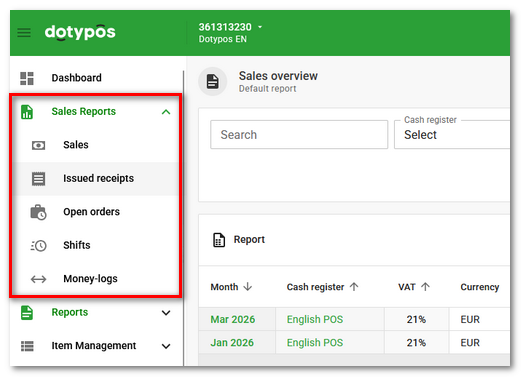Open English POS link in Mar 2026 row
The height and width of the screenshot is (377, 521).
[315, 319]
